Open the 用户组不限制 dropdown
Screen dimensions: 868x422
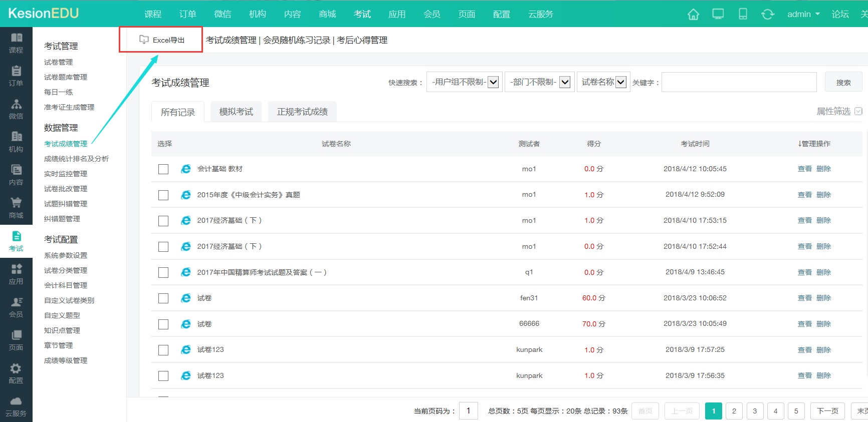point(465,82)
